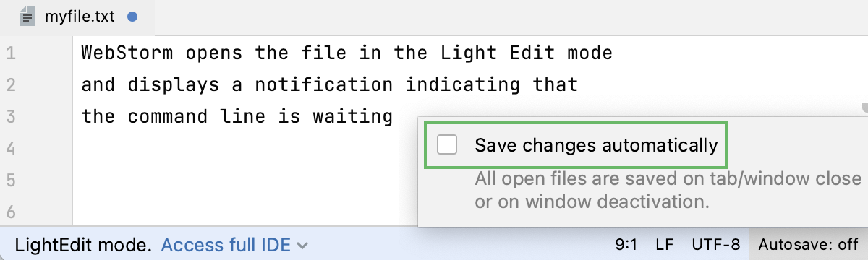Open the Access full IDE link
The width and height of the screenshot is (868, 260).
click(x=225, y=246)
